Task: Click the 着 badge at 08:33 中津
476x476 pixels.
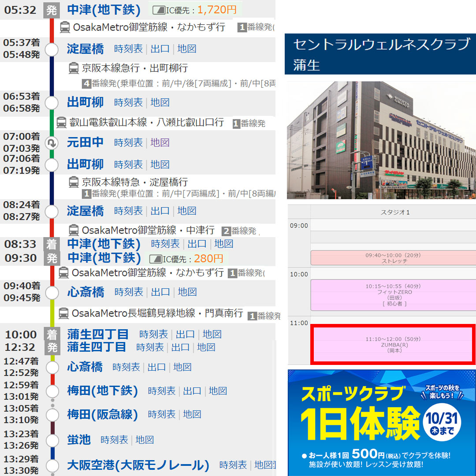Action: [x=52, y=244]
